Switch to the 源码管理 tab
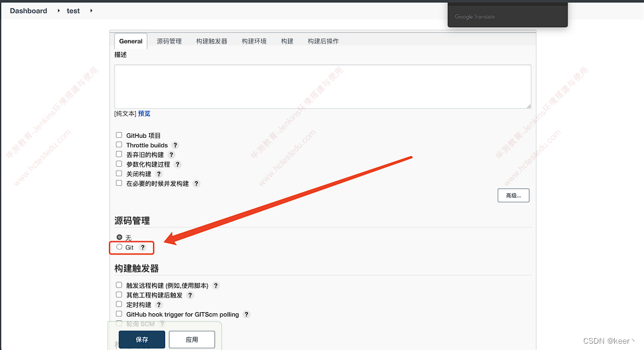 point(169,41)
